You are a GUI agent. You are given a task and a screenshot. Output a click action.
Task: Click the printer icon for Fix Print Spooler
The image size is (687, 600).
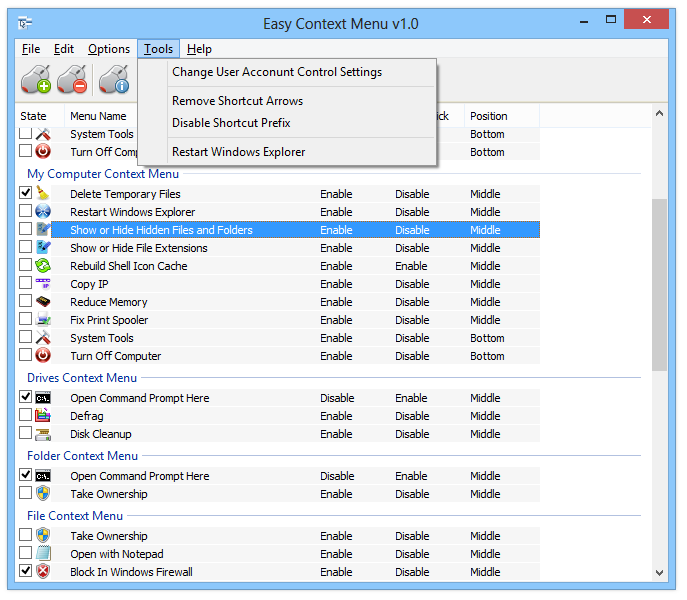(43, 319)
